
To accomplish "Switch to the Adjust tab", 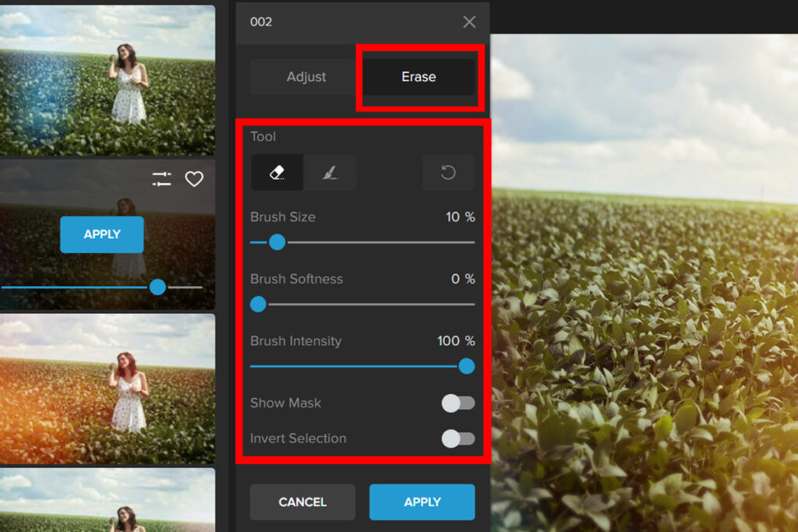I will (306, 77).
